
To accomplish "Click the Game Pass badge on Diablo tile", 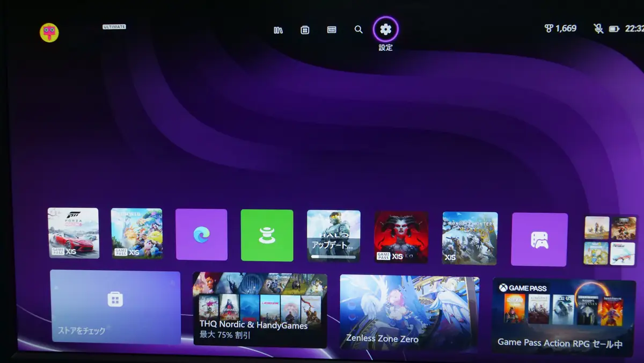I will [x=383, y=256].
